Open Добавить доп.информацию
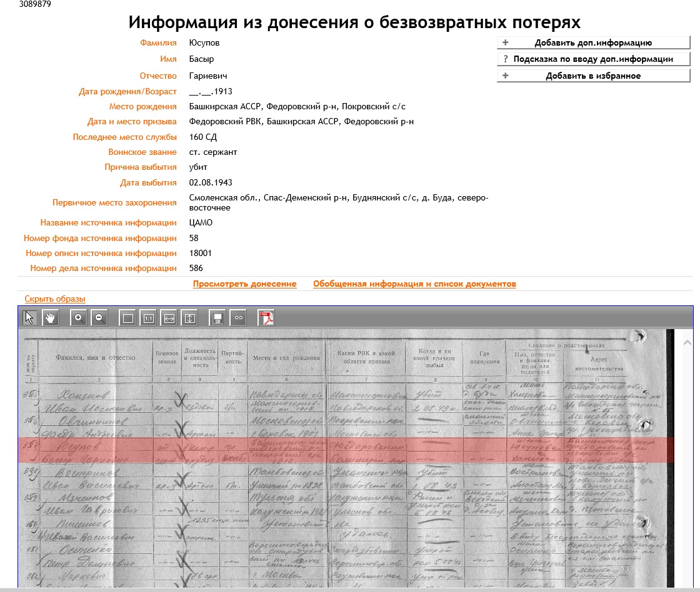 (592, 42)
